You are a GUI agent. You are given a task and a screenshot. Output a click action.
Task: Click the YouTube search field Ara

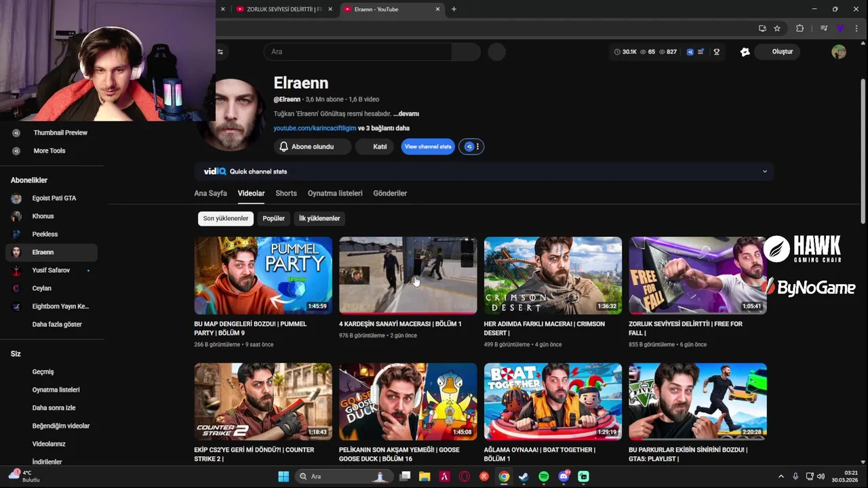coord(357,52)
